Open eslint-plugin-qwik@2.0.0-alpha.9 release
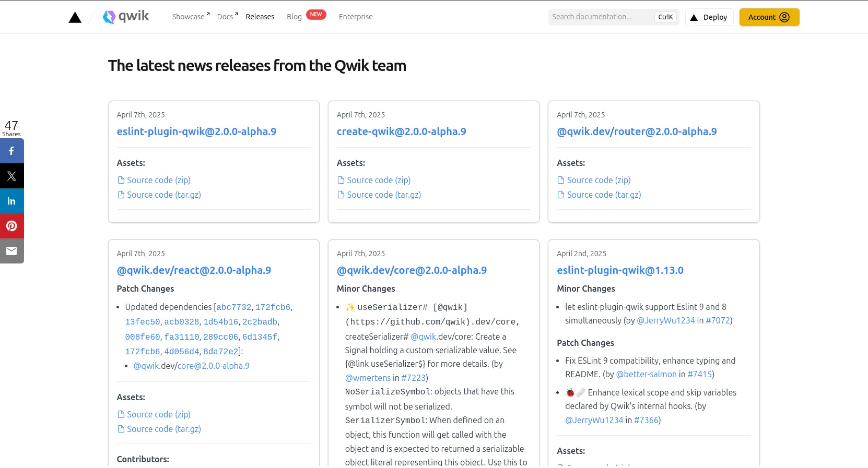The width and height of the screenshot is (868, 468). [196, 131]
